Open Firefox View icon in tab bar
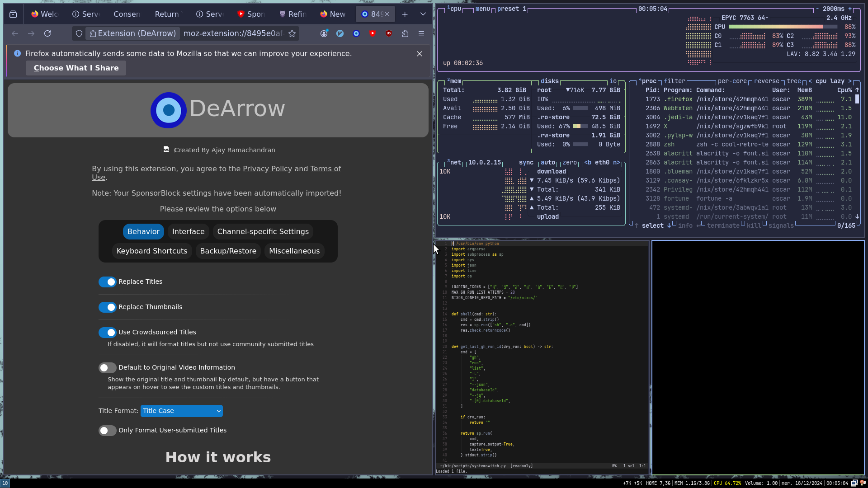868x488 pixels. tap(13, 14)
